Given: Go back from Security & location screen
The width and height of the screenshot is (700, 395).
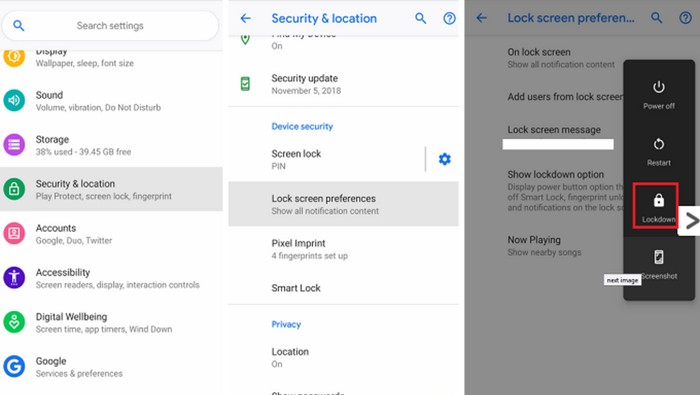Looking at the screenshot, I should [246, 18].
